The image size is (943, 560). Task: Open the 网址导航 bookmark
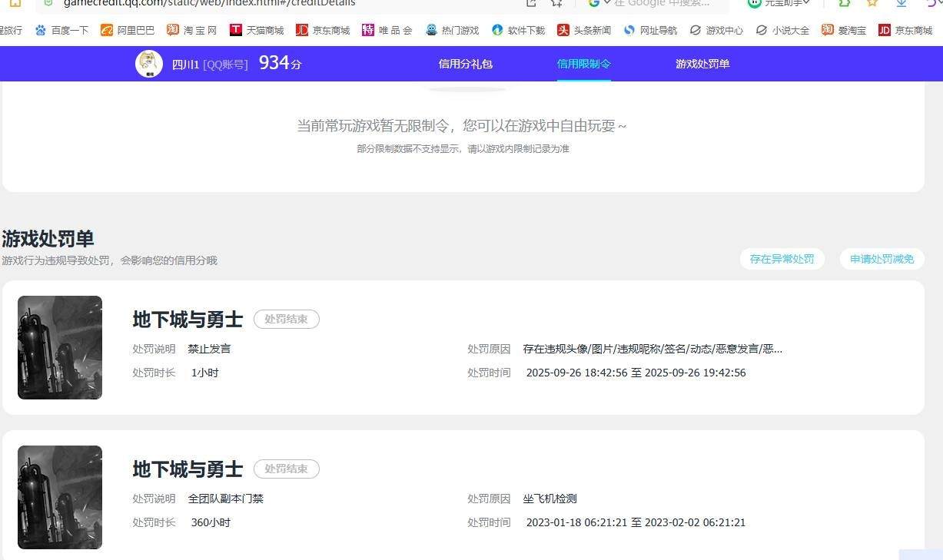tap(650, 31)
